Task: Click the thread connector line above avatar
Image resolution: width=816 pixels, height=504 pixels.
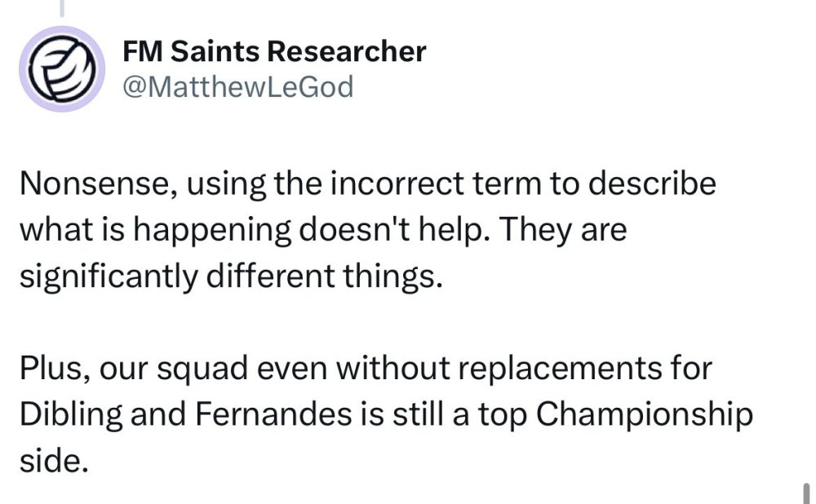Action: point(63,8)
